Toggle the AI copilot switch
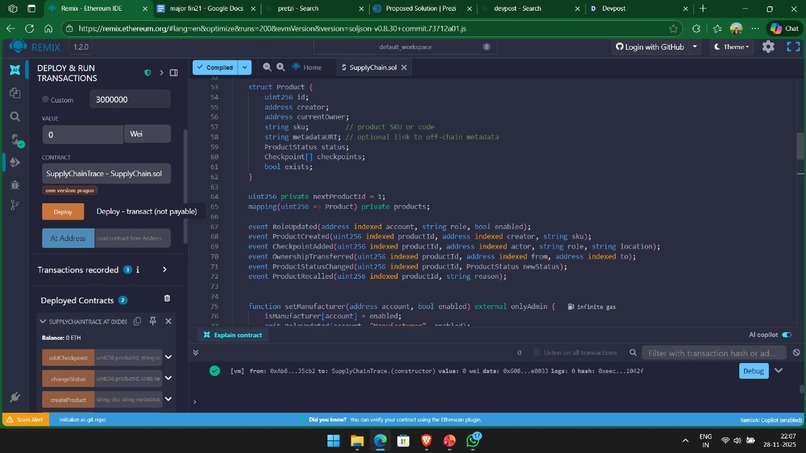This screenshot has width=806, height=453. (x=786, y=335)
